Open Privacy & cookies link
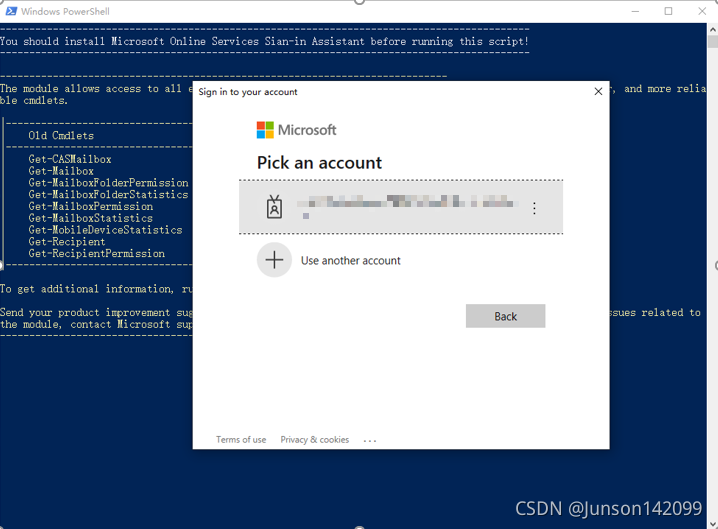This screenshot has height=529, width=718. click(x=315, y=440)
